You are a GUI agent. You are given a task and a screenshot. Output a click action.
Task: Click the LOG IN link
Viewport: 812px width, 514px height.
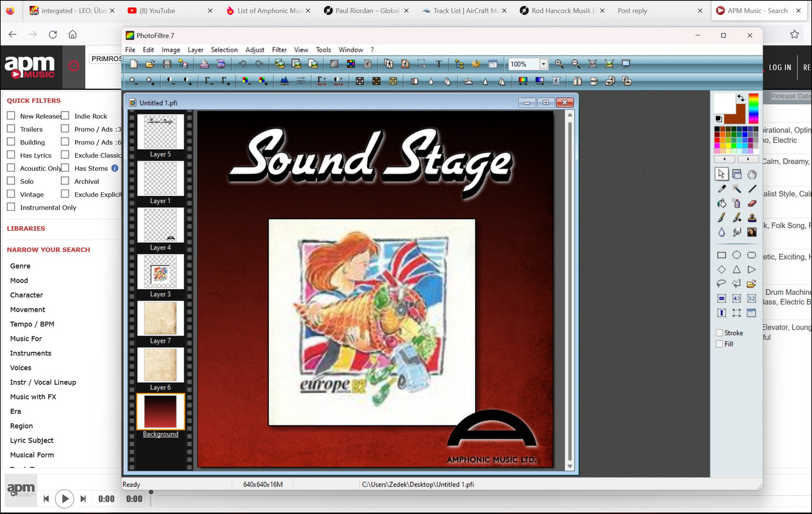(780, 67)
